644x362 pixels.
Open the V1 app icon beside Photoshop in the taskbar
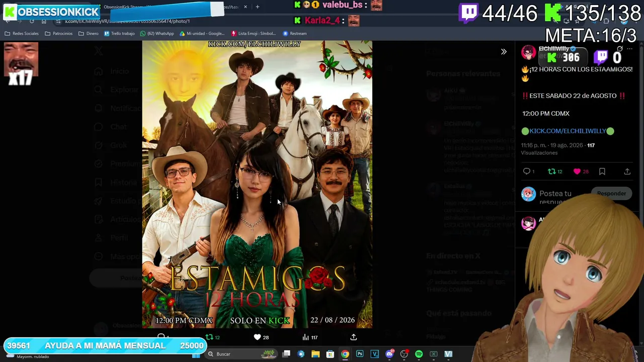[374, 354]
